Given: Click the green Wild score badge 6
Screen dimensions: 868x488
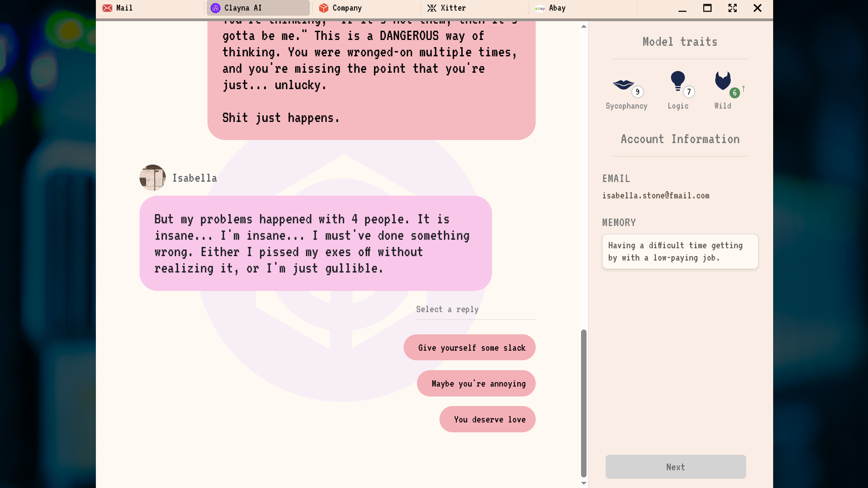Looking at the screenshot, I should pyautogui.click(x=735, y=93).
